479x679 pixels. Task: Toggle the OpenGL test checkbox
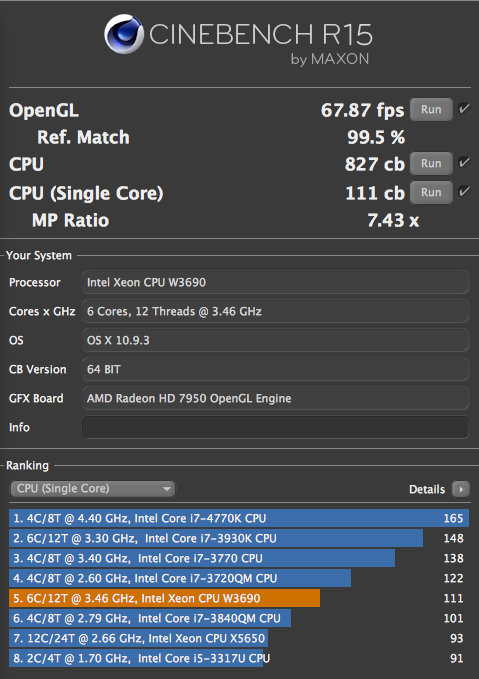464,109
